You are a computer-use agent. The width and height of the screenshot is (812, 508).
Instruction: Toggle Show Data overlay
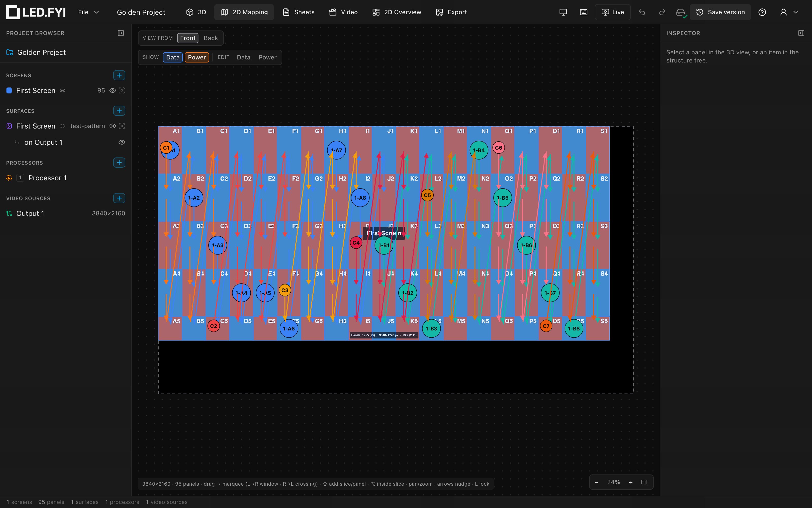click(173, 57)
